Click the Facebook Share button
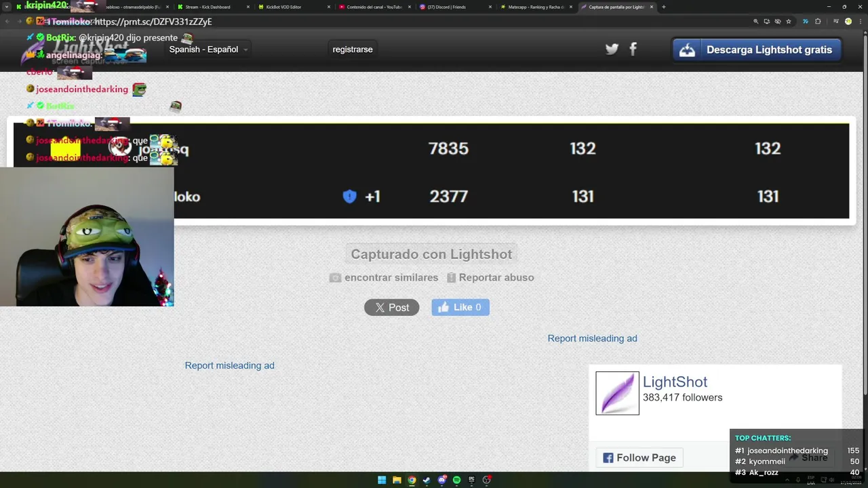The height and width of the screenshot is (488, 868). tap(808, 457)
